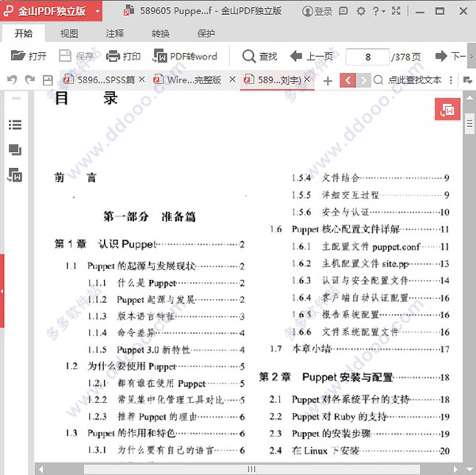Open 金山PDF独立版 application menu dropdown

pos(98,12)
